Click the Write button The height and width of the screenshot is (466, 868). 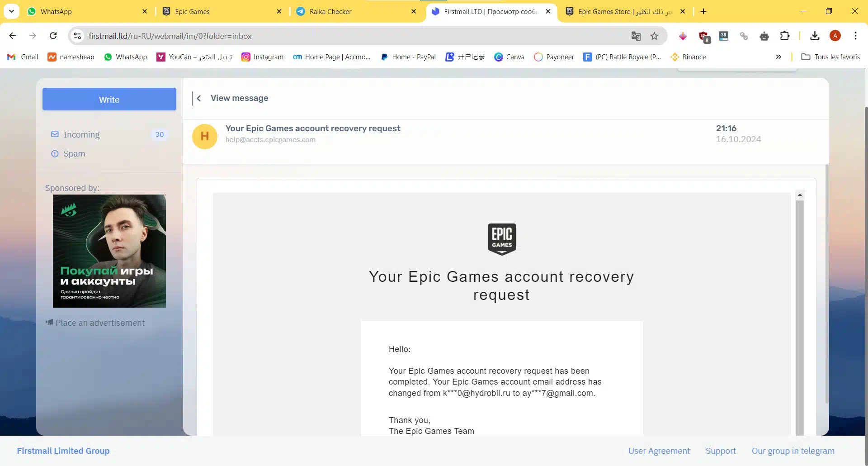(x=109, y=100)
